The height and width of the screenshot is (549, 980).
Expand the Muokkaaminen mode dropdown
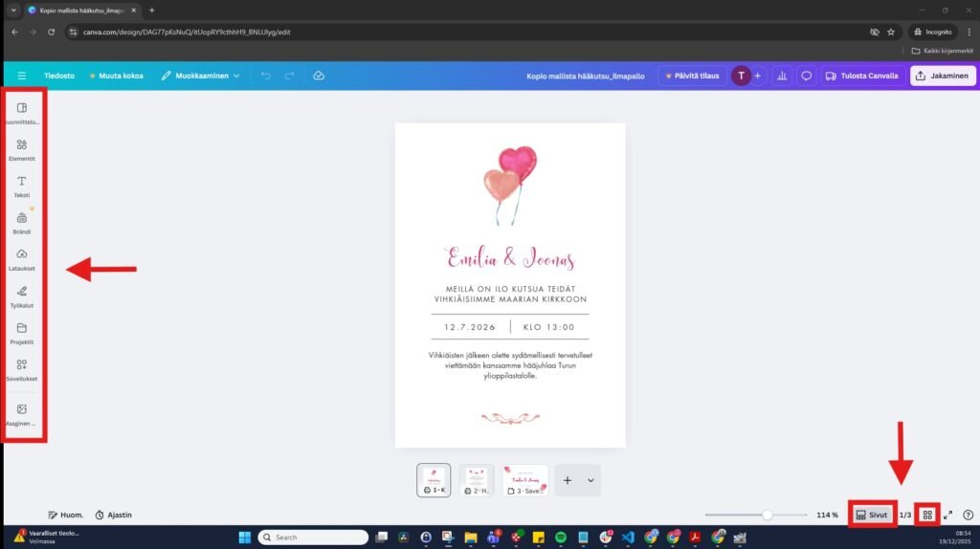[x=201, y=76]
